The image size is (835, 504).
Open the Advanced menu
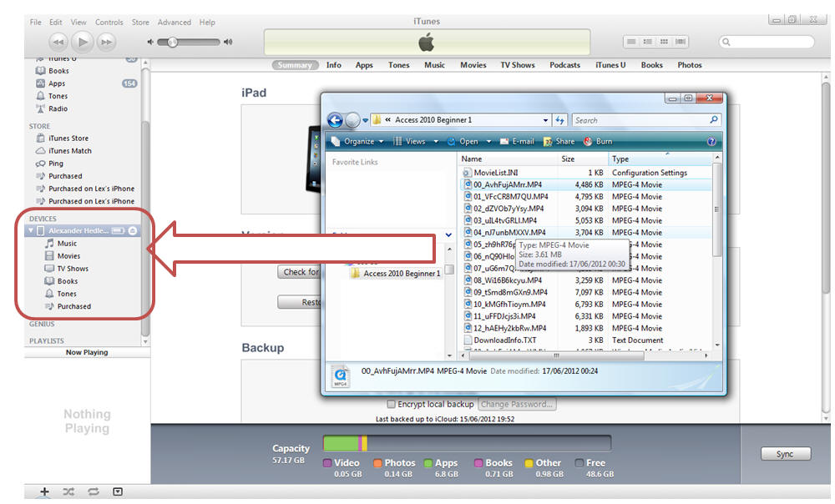click(175, 23)
